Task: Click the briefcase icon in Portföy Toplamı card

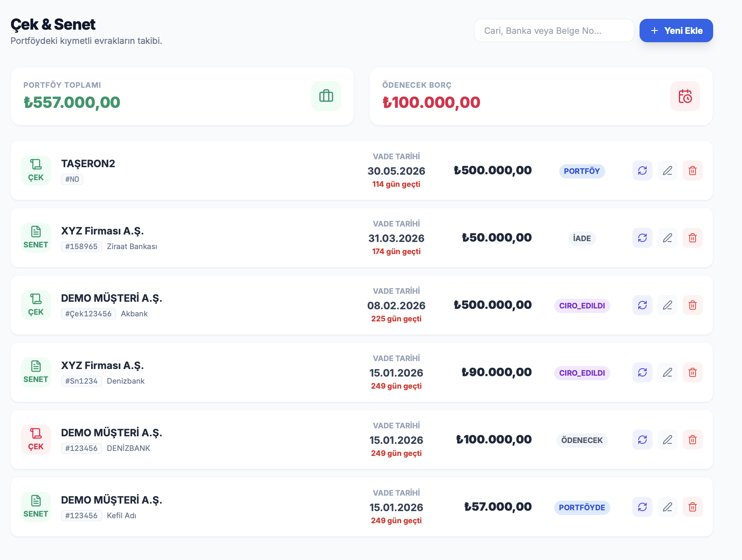Action: [x=326, y=96]
